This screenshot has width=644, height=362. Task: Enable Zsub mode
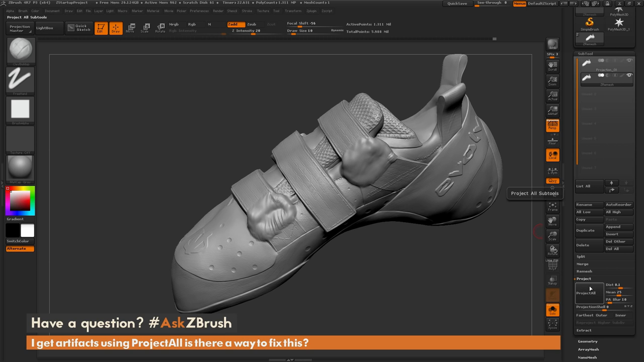click(x=252, y=24)
